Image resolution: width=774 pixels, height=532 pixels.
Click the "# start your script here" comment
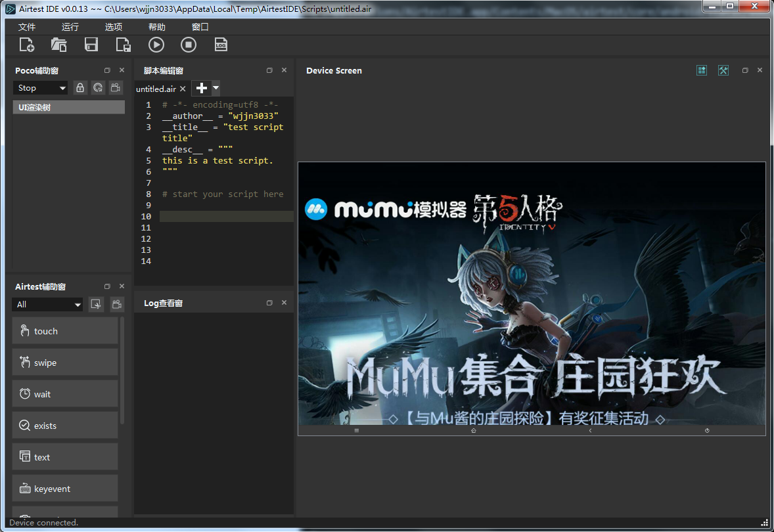click(x=223, y=194)
